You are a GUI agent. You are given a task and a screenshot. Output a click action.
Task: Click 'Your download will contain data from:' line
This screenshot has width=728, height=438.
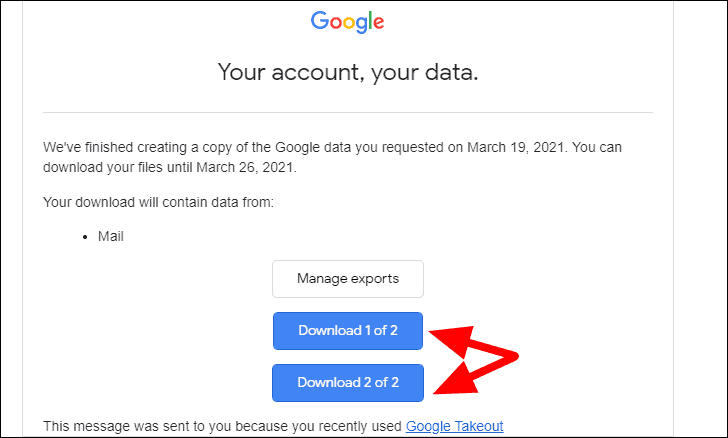point(158,203)
